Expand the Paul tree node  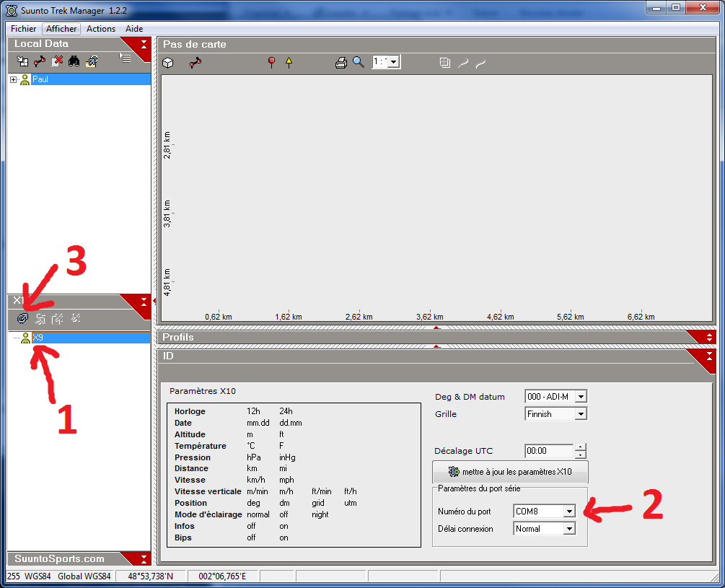coord(13,79)
